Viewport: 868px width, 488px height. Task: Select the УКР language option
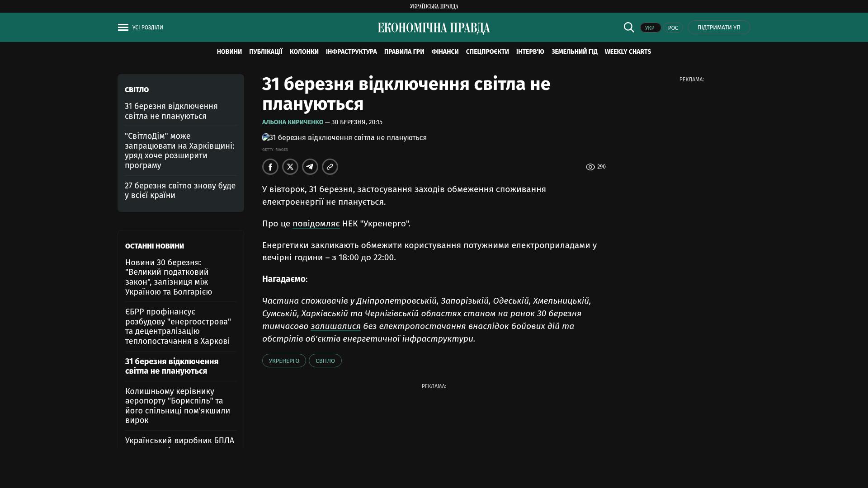pos(650,28)
